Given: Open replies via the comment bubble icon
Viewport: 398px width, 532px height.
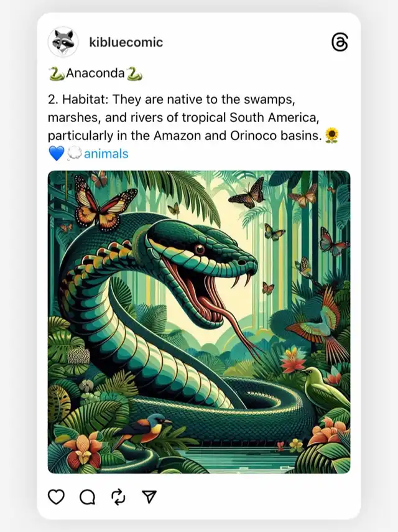Looking at the screenshot, I should pos(88,497).
